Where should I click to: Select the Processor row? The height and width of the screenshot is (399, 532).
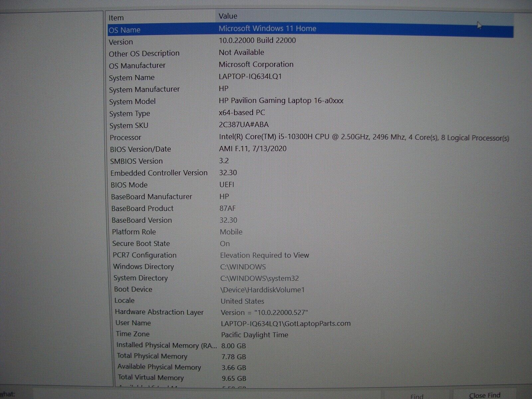click(311, 137)
